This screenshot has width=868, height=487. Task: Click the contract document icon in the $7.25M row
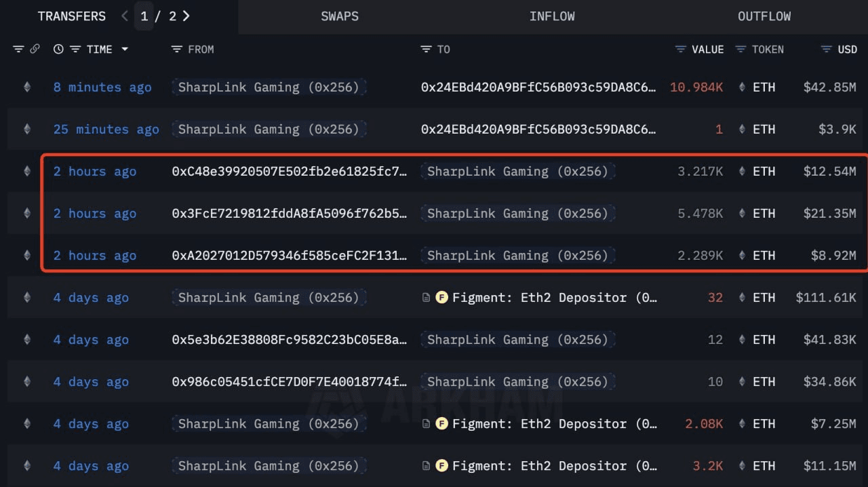click(426, 423)
